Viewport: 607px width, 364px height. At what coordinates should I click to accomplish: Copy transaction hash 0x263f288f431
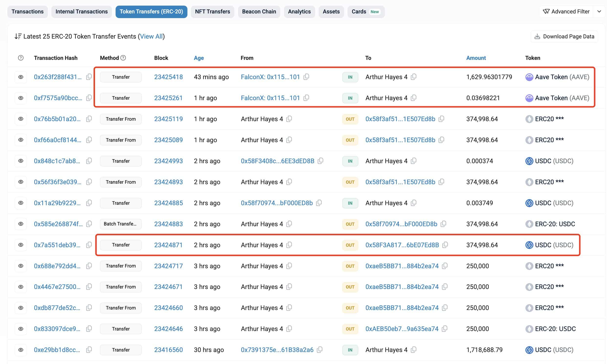point(89,77)
